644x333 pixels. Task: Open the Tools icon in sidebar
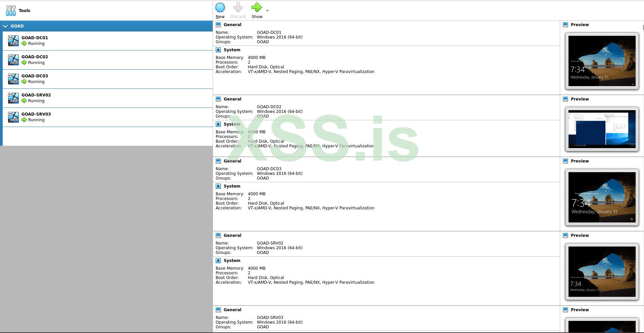(11, 10)
